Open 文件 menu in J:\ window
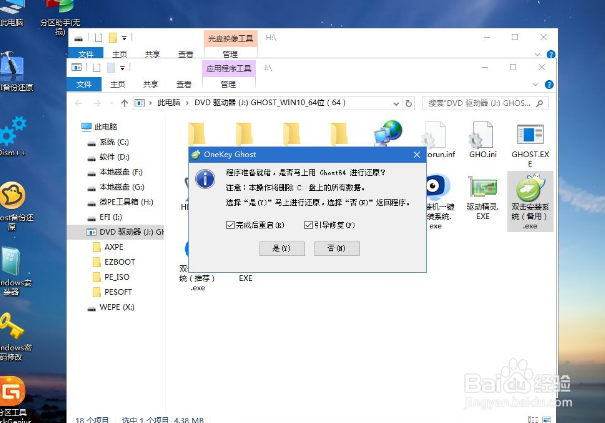 (84, 84)
